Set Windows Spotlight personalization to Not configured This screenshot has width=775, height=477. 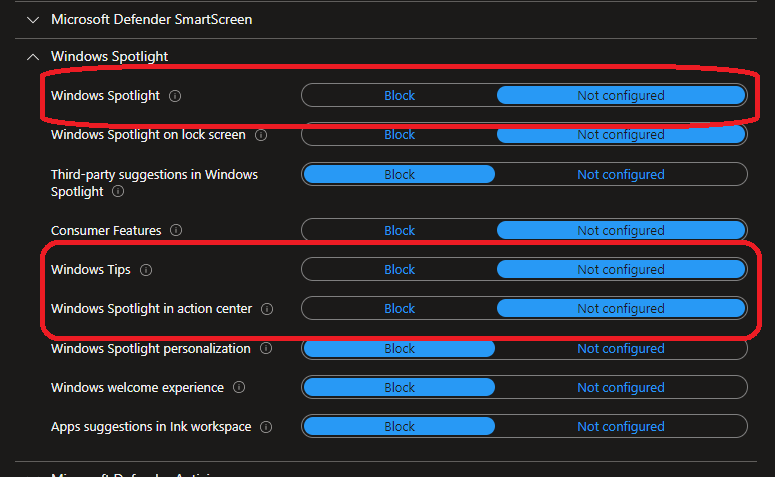620,349
